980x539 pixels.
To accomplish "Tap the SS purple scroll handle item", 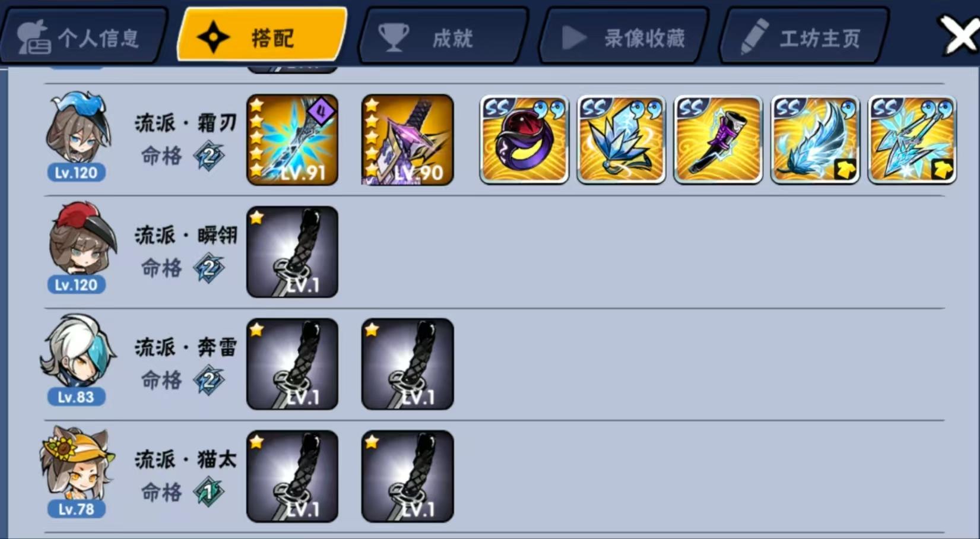I will point(718,140).
